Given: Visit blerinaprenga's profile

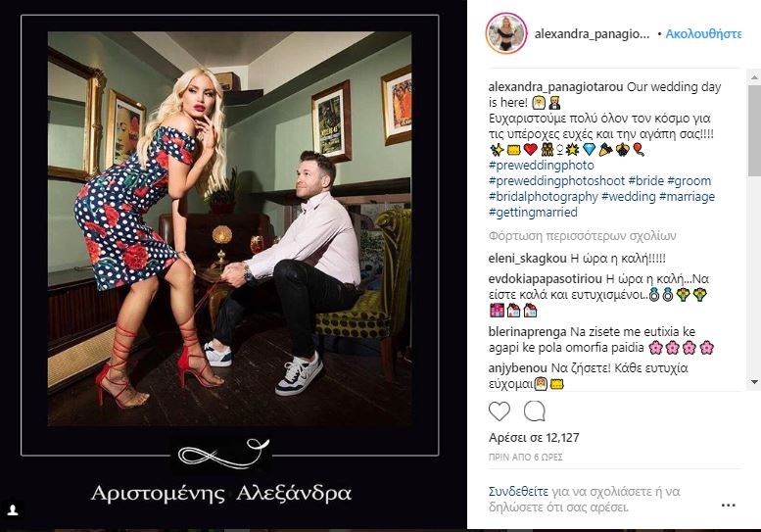Looking at the screenshot, I should 527,332.
